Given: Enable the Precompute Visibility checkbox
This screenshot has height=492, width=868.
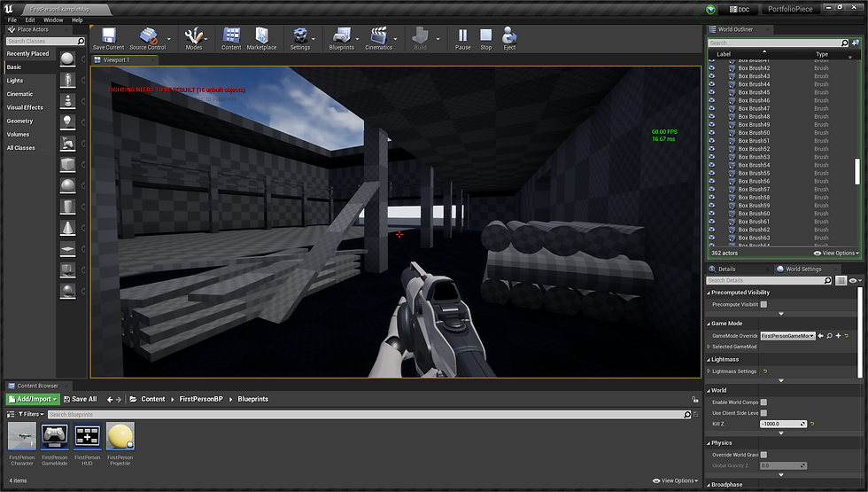Looking at the screenshot, I should 763,304.
